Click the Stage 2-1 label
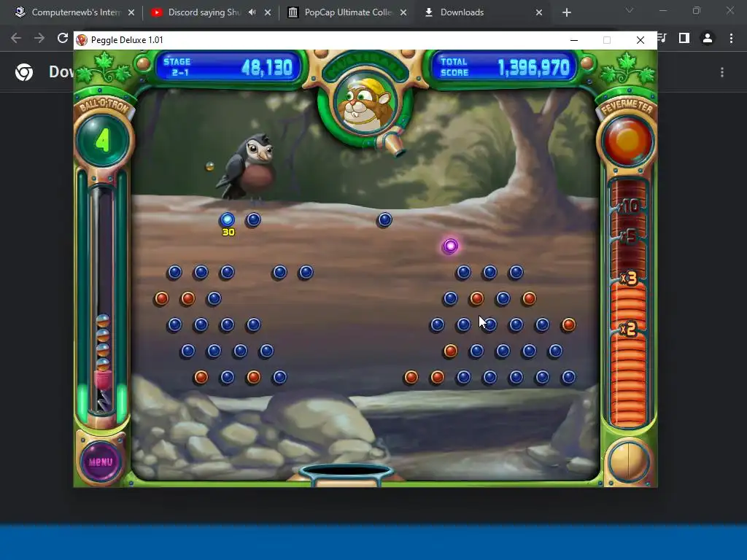This screenshot has height=560, width=747. coord(177,67)
